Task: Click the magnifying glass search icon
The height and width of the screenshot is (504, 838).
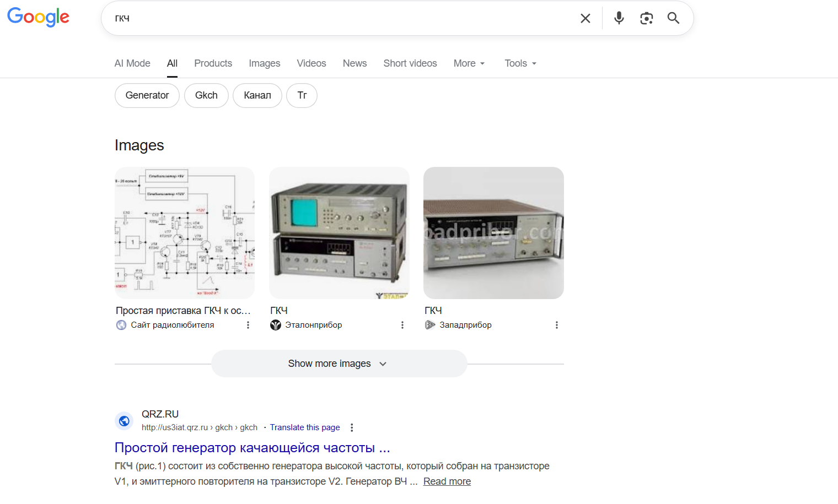Action: tap(673, 18)
